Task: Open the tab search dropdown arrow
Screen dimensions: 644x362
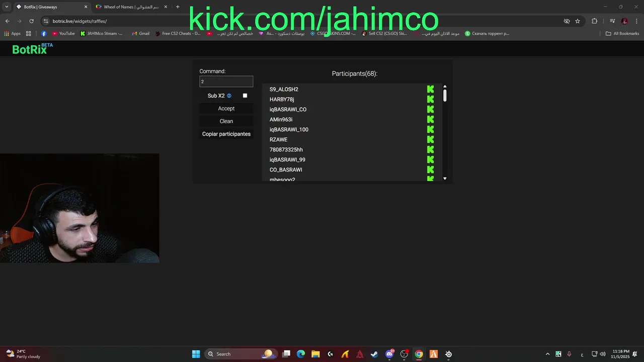Action: (x=7, y=7)
